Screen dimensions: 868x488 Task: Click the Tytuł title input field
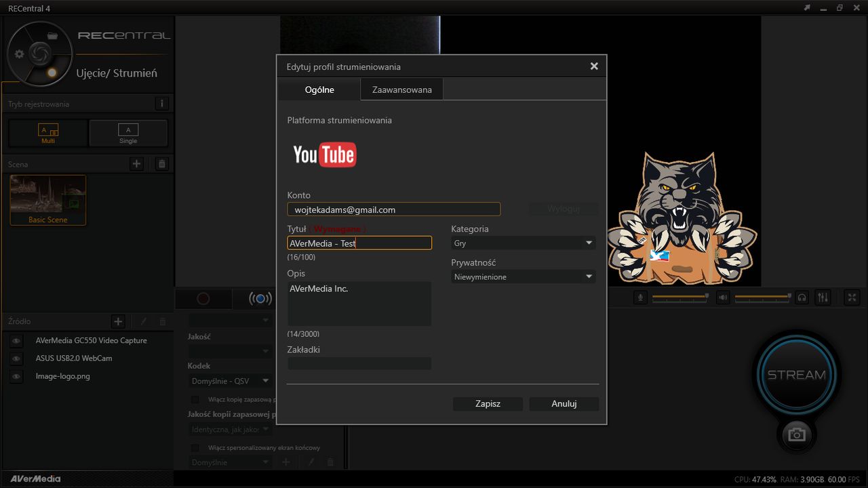point(359,243)
